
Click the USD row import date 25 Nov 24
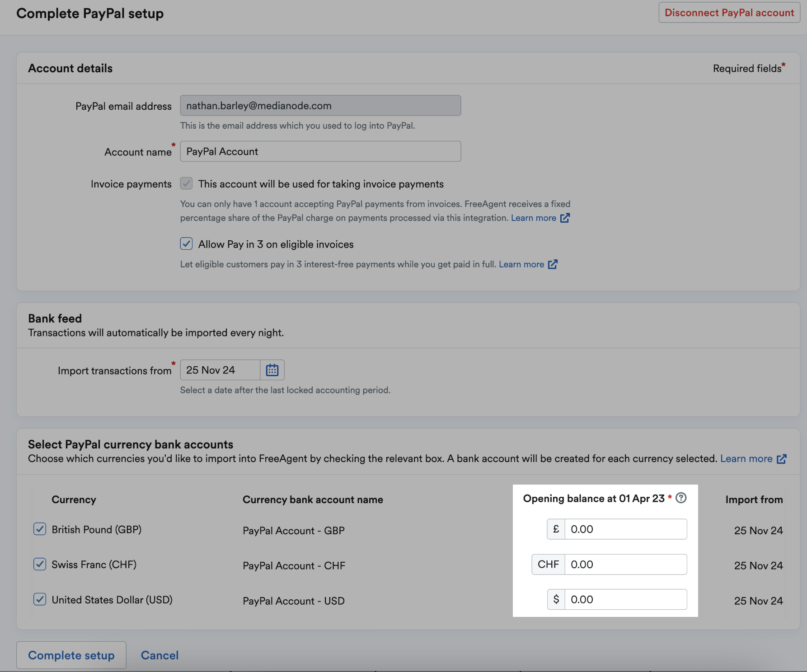758,601
